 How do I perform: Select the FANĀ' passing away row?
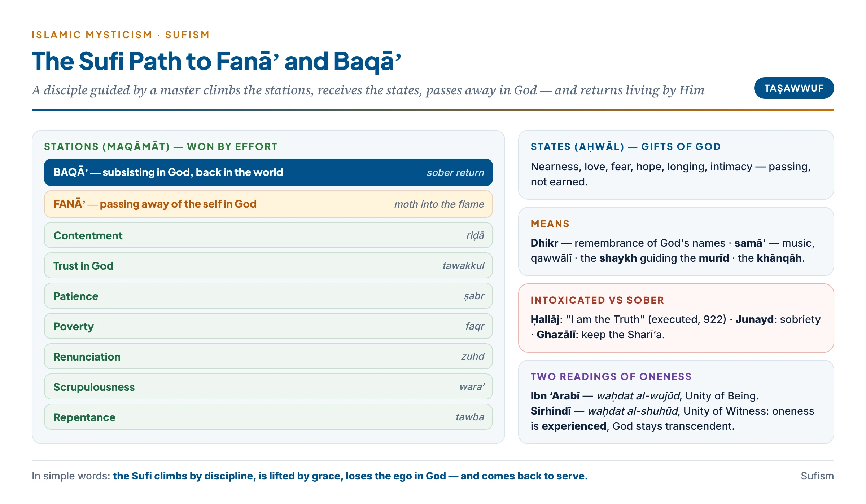point(268,204)
